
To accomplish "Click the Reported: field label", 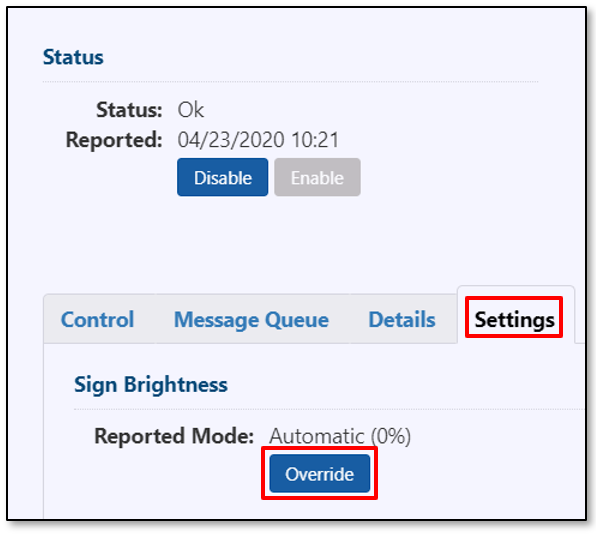I will pos(114,140).
